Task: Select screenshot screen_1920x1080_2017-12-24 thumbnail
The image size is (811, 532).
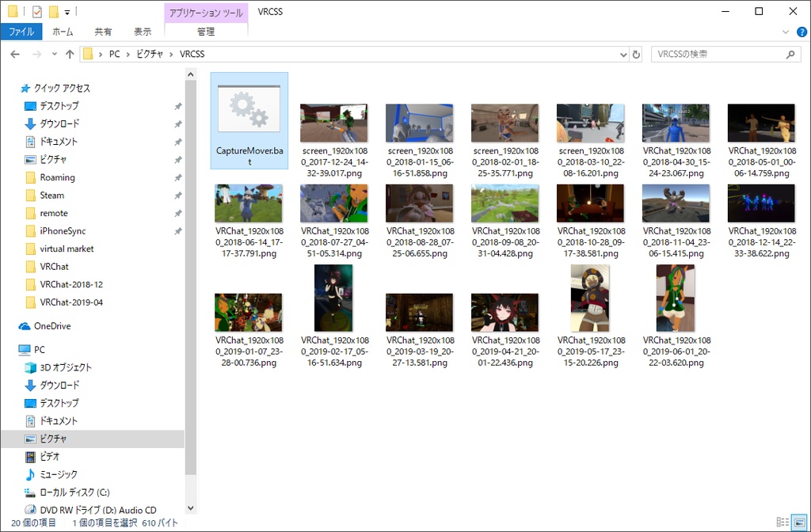Action: (334, 123)
